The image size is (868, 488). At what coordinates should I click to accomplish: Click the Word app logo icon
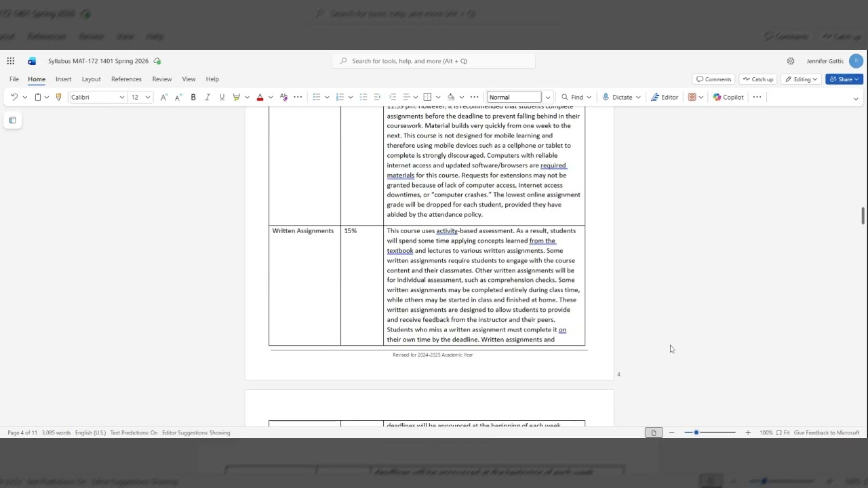coord(32,61)
